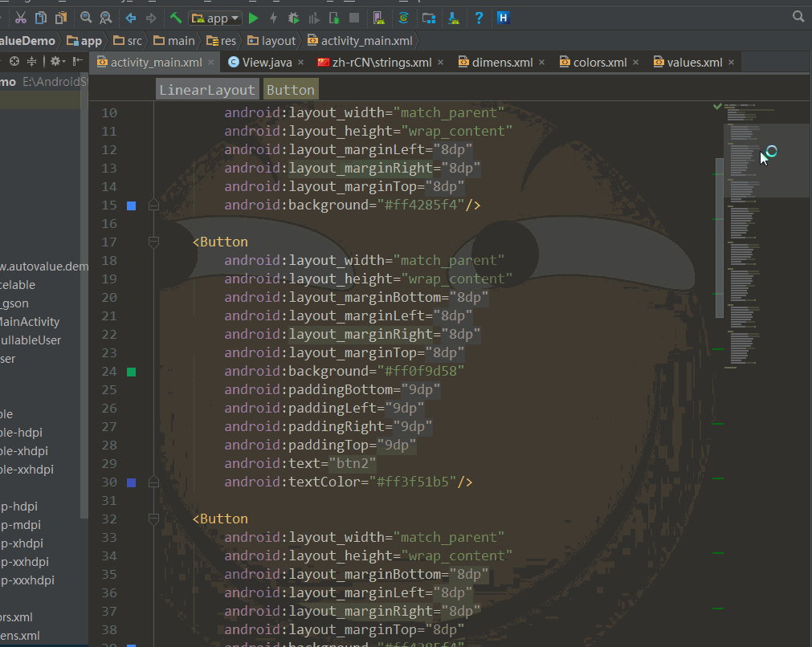Open Search Everywhere magnifier at top right
Viewport: 812px width, 647px height.
pos(798,17)
